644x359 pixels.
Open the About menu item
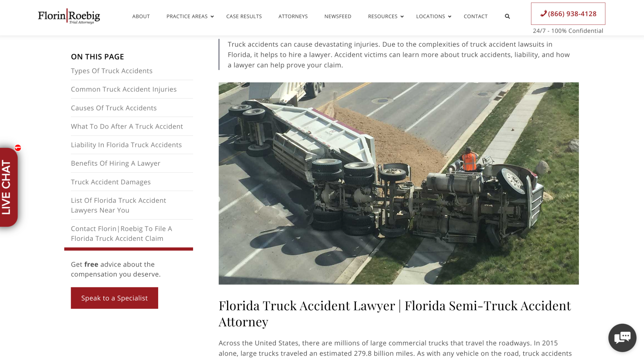[141, 16]
